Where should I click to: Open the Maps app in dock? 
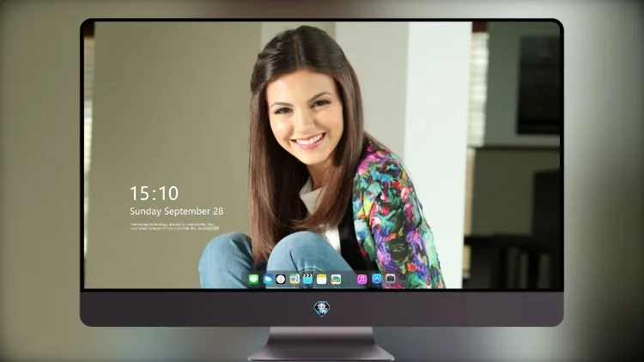295,280
